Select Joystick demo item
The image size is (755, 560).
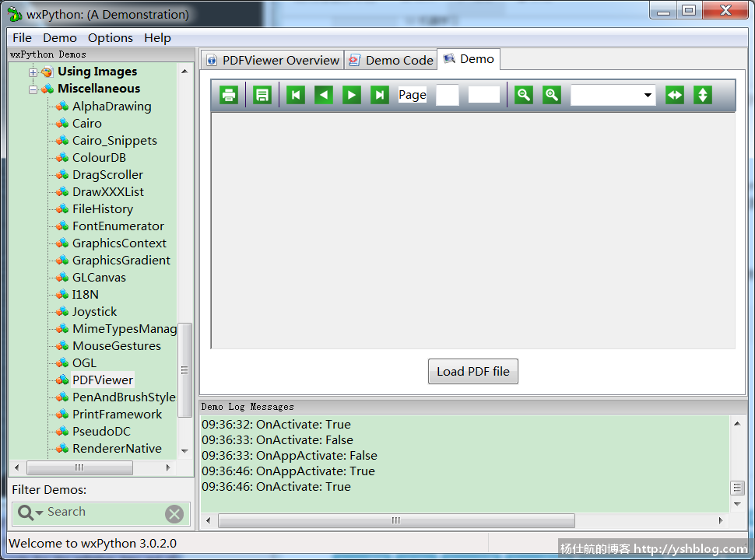(94, 312)
